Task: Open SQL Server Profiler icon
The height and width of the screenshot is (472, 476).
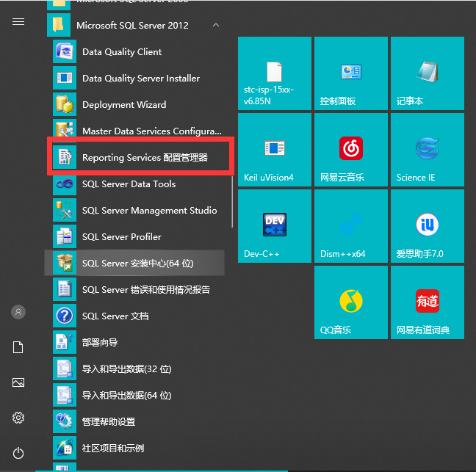Action: click(65, 236)
